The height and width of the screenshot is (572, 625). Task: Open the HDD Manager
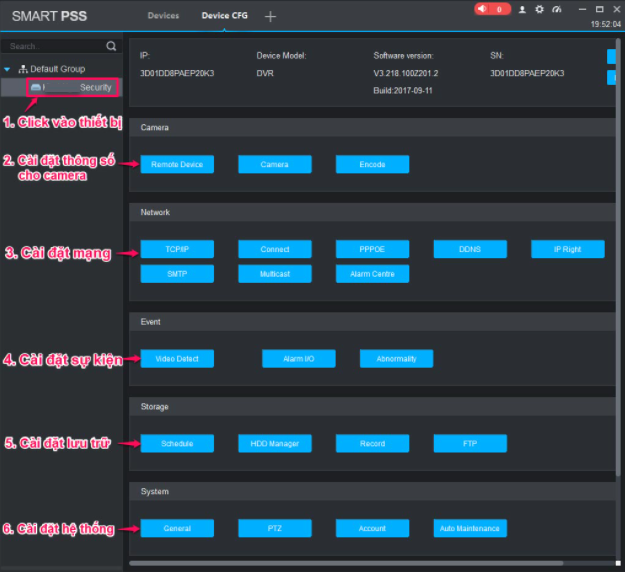(x=274, y=443)
